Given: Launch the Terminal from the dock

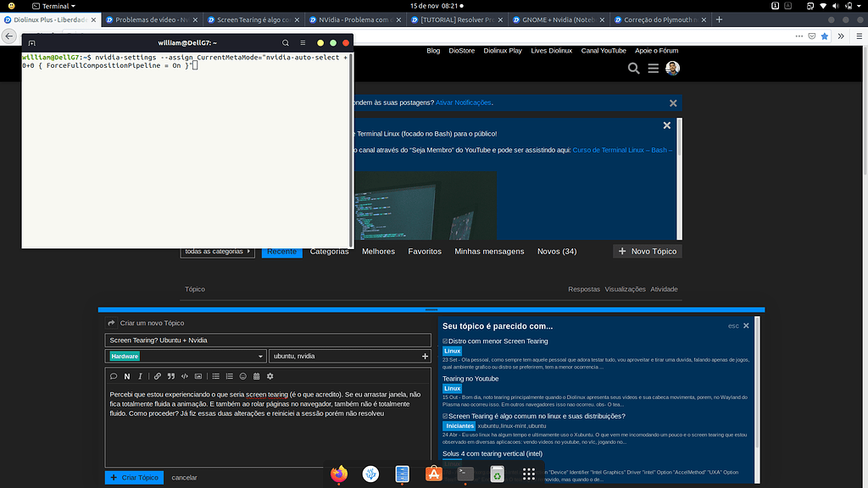Looking at the screenshot, I should 465,474.
